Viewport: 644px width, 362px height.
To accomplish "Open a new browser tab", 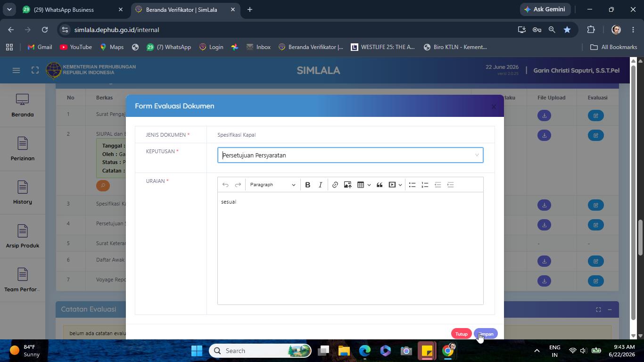I will (250, 9).
